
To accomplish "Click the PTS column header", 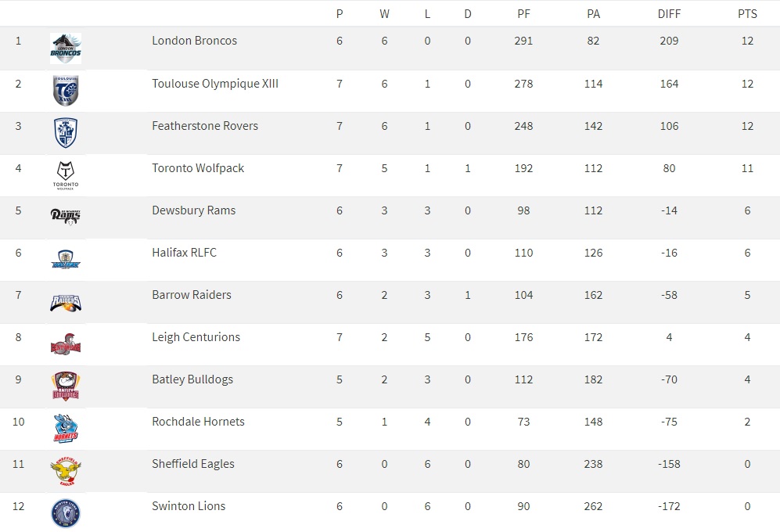I will [747, 13].
